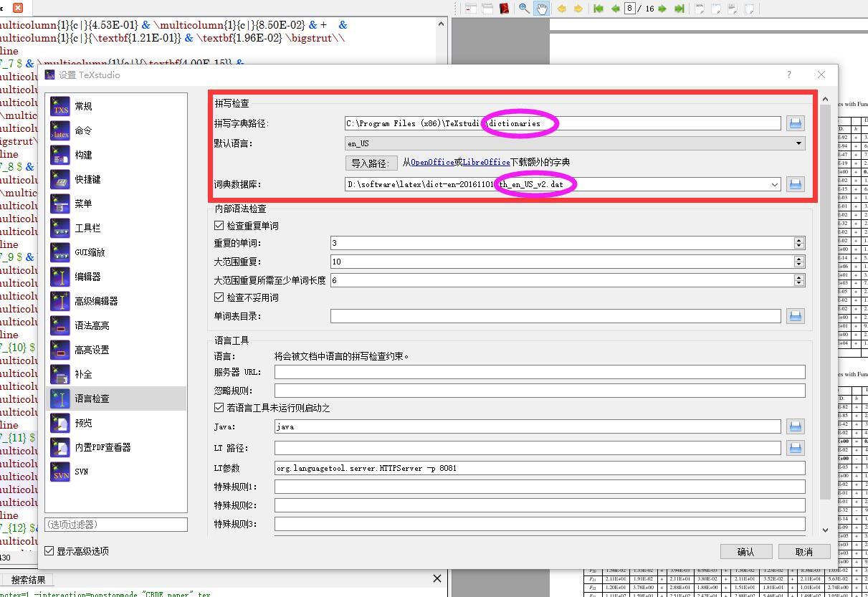Browse for the Java executable path
Screen dimensions: 868x597
(x=795, y=426)
